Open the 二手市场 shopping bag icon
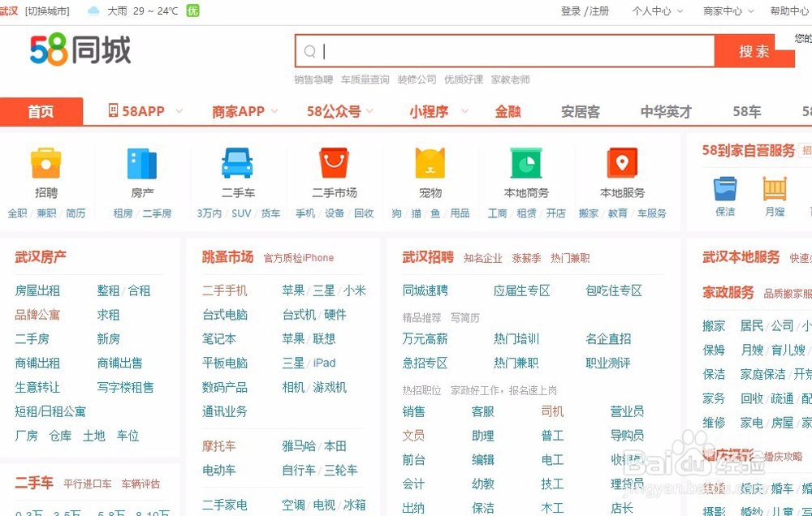 334,163
